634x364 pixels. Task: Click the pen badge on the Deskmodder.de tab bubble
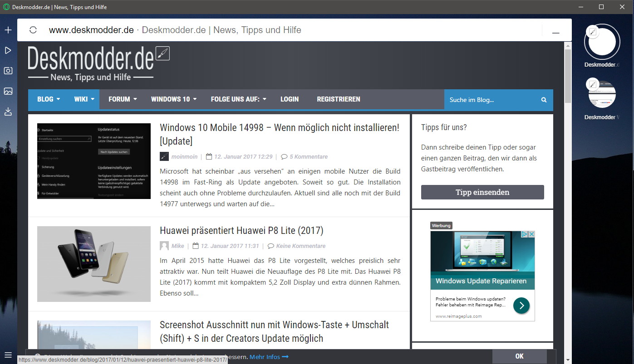tap(592, 32)
